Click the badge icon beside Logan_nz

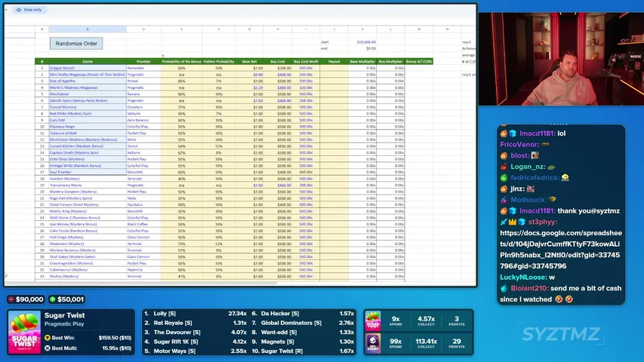click(x=504, y=167)
